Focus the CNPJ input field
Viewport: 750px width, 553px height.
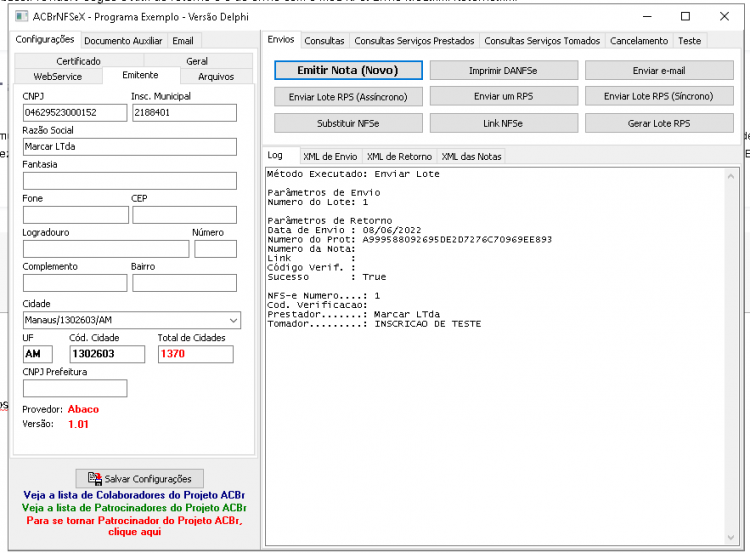point(75,113)
